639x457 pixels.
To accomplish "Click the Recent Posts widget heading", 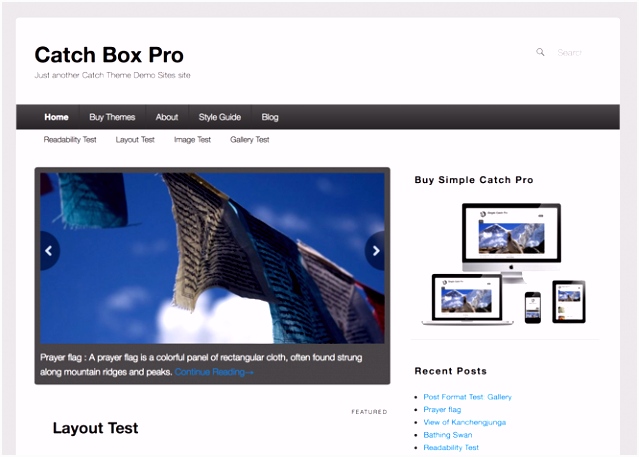I will coord(451,371).
